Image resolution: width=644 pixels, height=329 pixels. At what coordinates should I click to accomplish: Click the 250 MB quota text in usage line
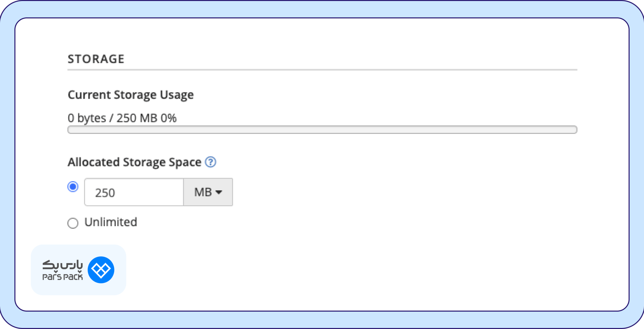(x=137, y=118)
